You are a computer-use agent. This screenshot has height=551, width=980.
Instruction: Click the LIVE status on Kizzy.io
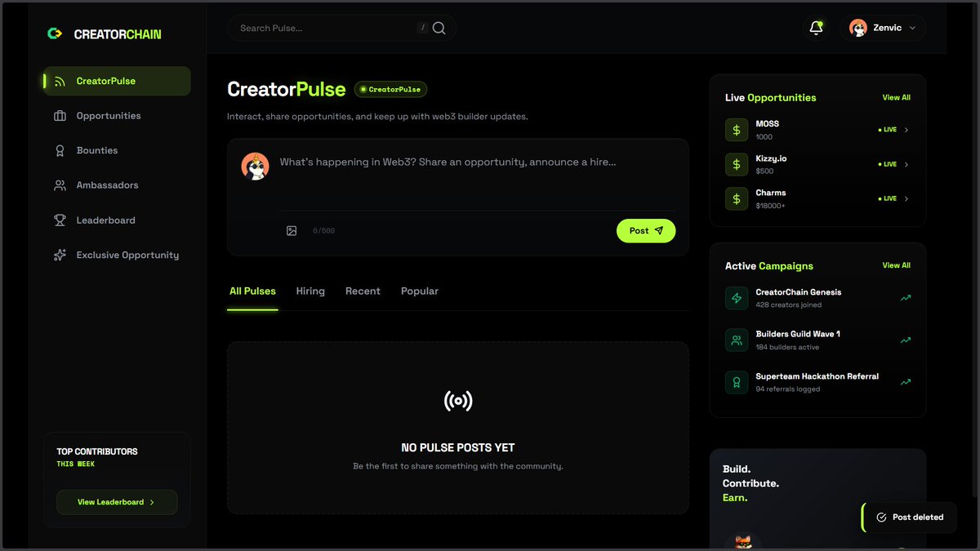[888, 164]
